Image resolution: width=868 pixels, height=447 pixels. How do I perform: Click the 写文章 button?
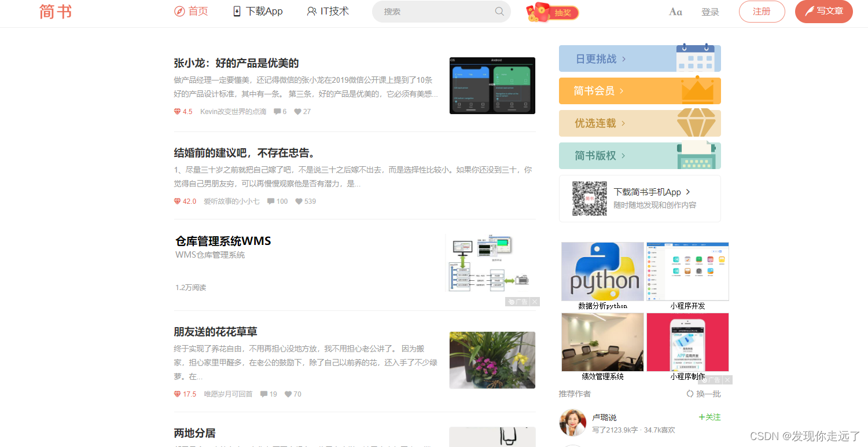824,12
